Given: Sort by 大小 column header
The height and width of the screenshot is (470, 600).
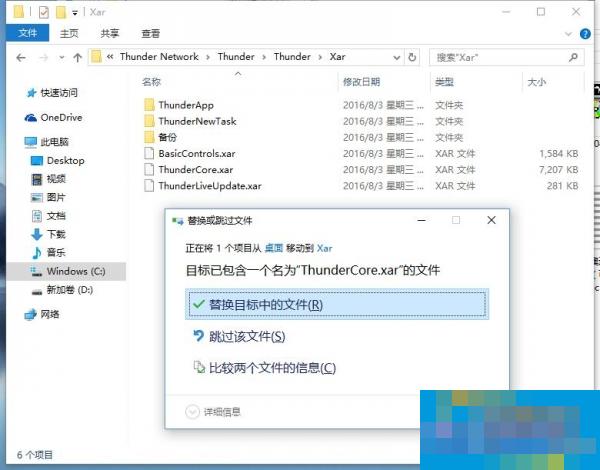Looking at the screenshot, I should (536, 82).
